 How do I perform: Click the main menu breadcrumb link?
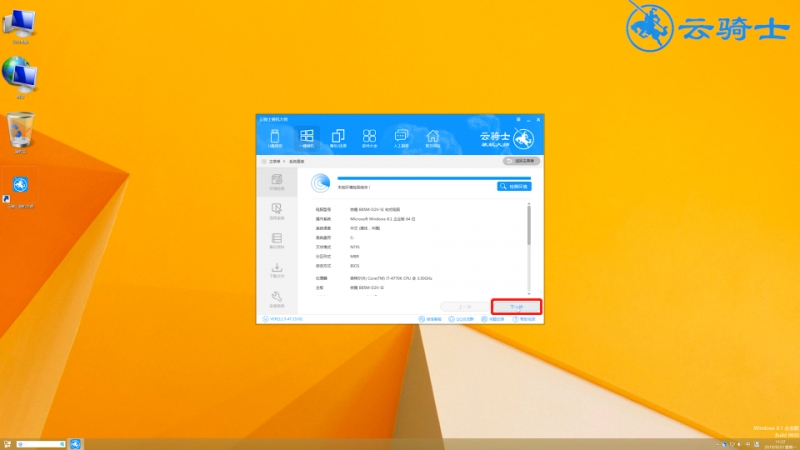274,161
